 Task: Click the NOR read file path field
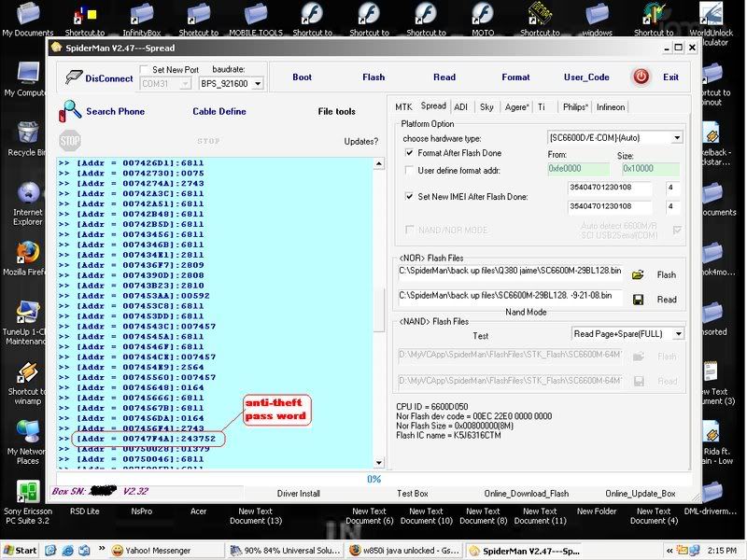pos(510,296)
